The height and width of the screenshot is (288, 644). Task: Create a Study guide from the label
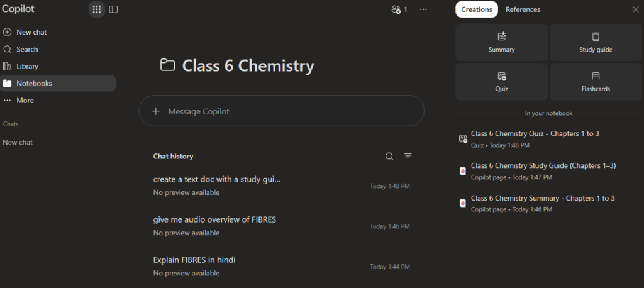click(596, 50)
